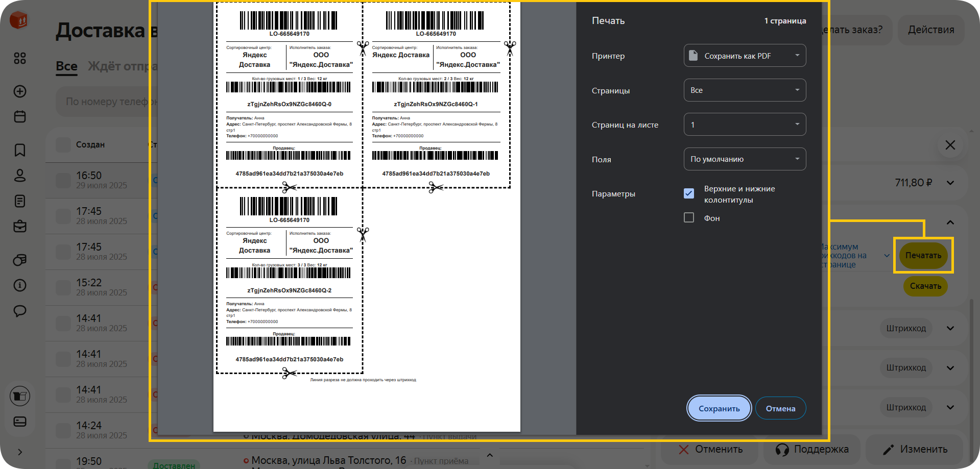Open the 'Страницы' dropdown set to Все
The height and width of the screenshot is (469, 980).
pos(745,90)
